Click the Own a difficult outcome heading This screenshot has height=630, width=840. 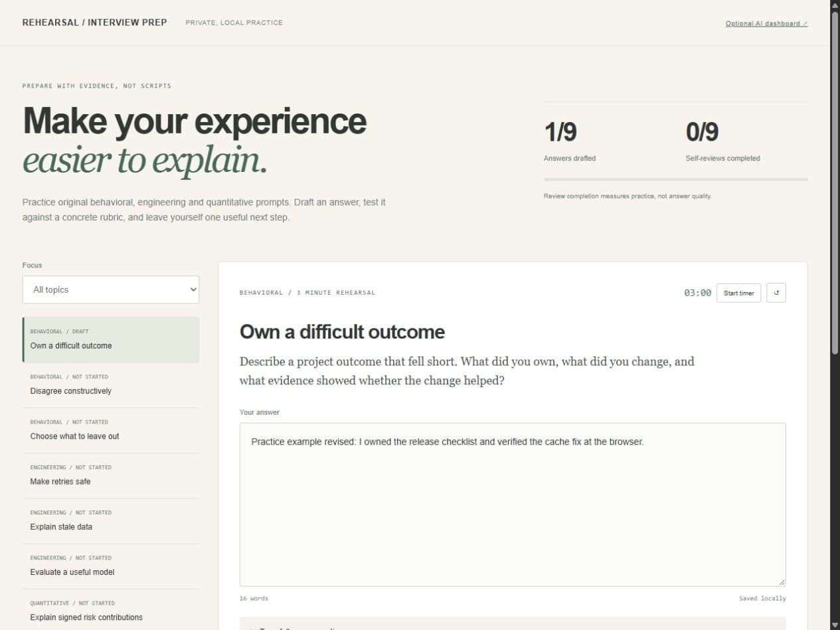point(342,332)
